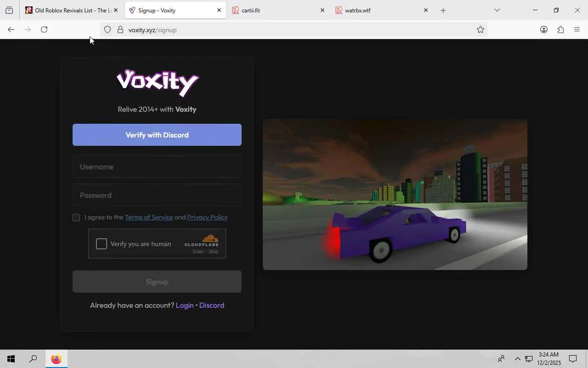The width and height of the screenshot is (588, 368).
Task: Click Firefox icon in the taskbar
Action: tap(56, 359)
